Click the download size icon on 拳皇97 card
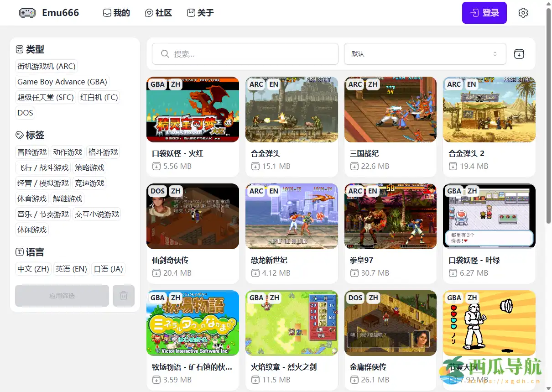The width and height of the screenshot is (552, 392). [x=354, y=273]
